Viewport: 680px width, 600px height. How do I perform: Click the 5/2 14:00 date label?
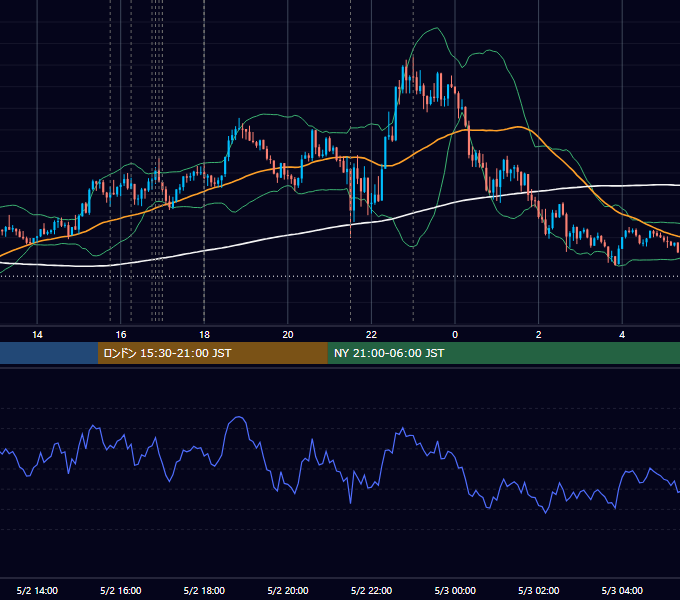(x=37, y=590)
